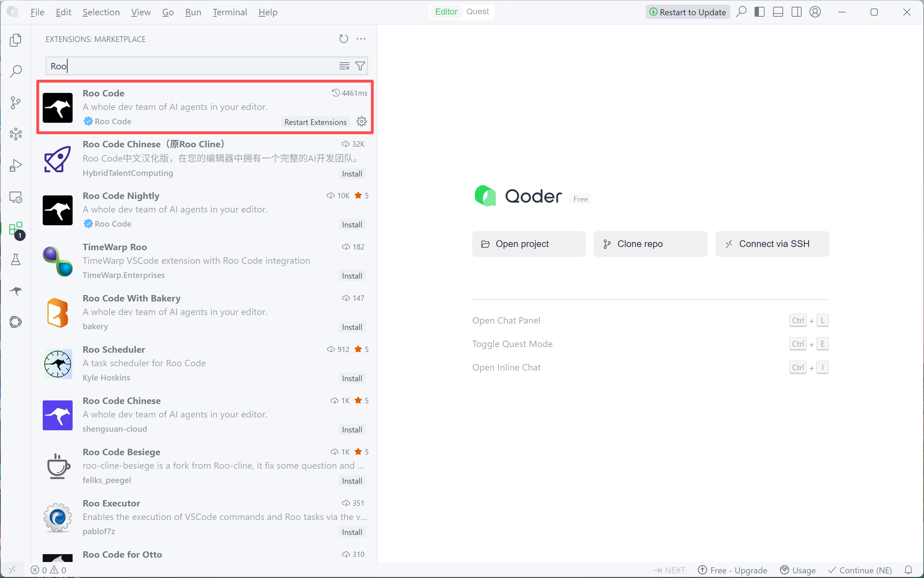Open the Explorer view in activity bar
924x578 pixels.
point(15,40)
